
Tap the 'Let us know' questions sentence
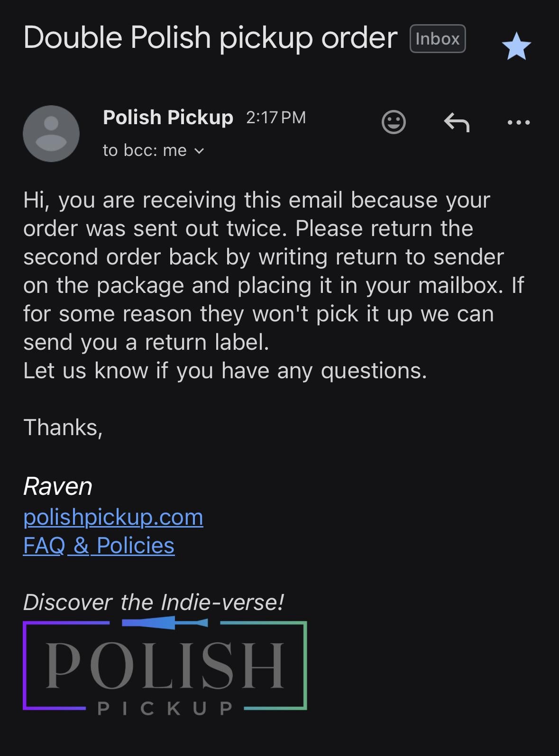[225, 371]
